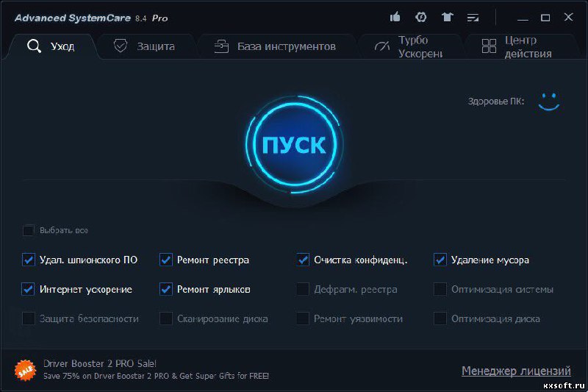The height and width of the screenshot is (392, 588).
Task: Maximize the Advanced SystemCare window
Action: (x=545, y=18)
